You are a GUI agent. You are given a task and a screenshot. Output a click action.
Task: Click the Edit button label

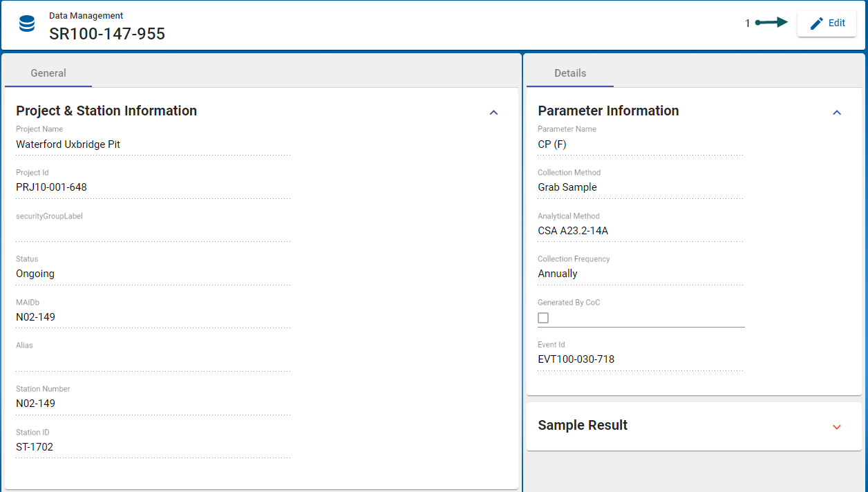pos(836,23)
